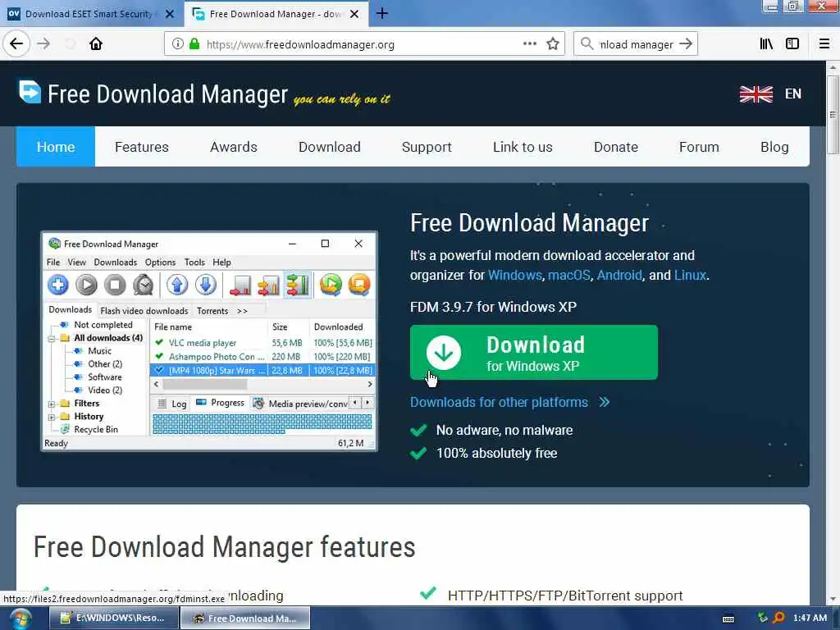Open a new browser tab

tap(382, 13)
